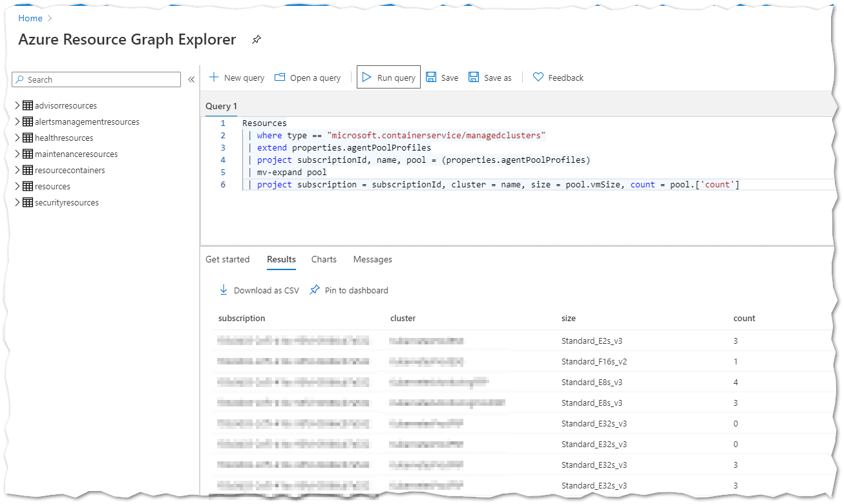Click the New query button label
Viewport: 844px width, 504px height.
pos(244,78)
